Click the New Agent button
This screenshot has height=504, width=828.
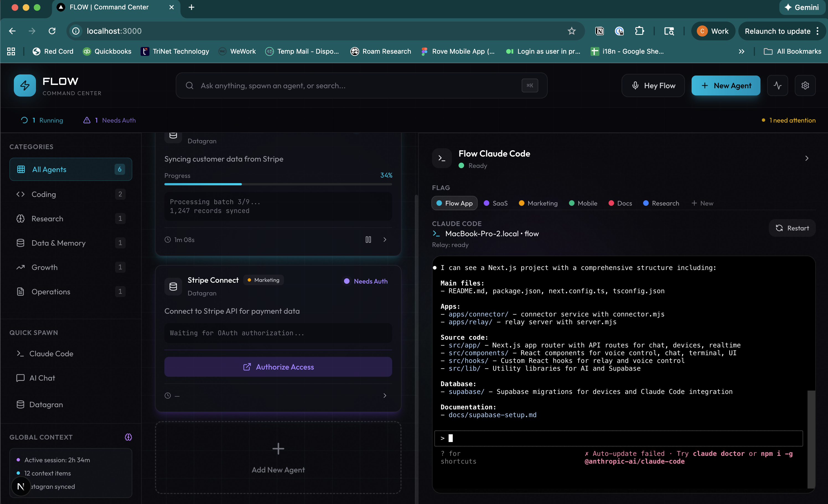coord(726,85)
